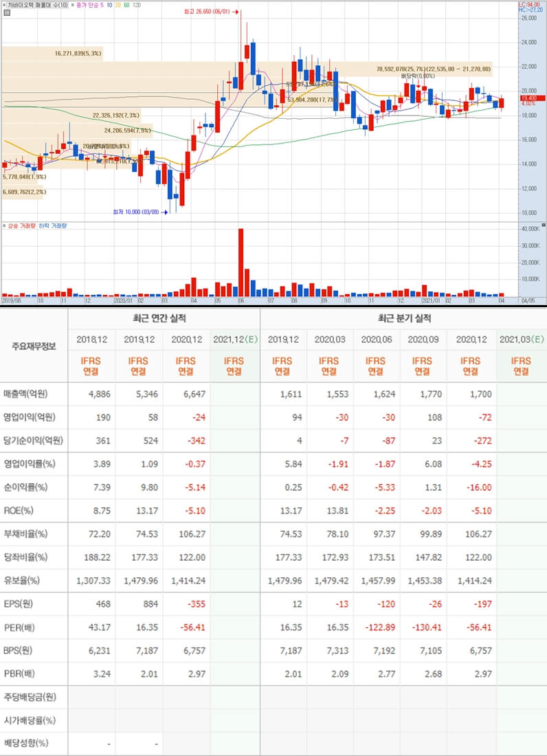Click the '부채비율(%)' row label
The image size is (547, 756).
(x=25, y=534)
